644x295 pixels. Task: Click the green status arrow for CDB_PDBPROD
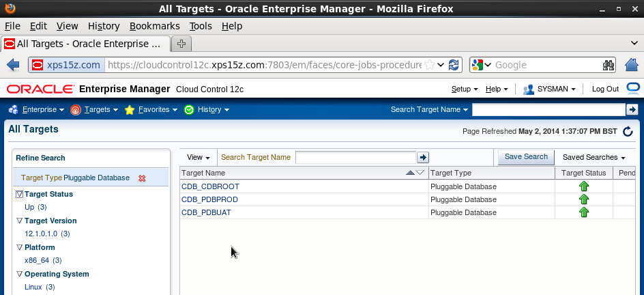click(584, 199)
